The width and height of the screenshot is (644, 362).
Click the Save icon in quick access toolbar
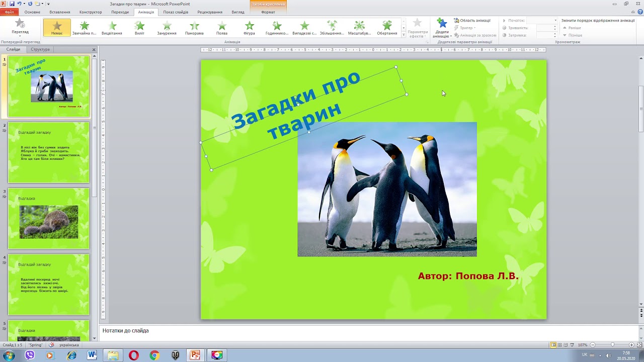(x=12, y=4)
